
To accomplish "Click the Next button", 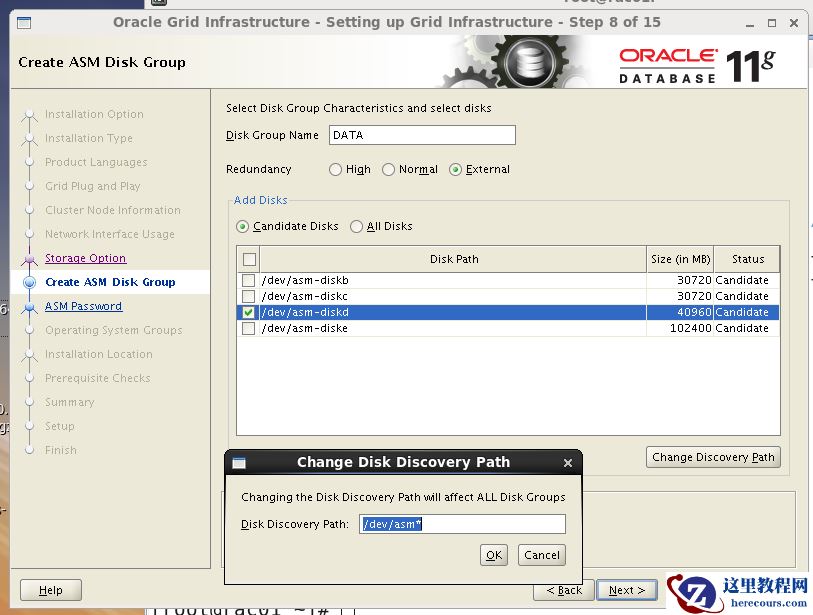I will (x=627, y=590).
